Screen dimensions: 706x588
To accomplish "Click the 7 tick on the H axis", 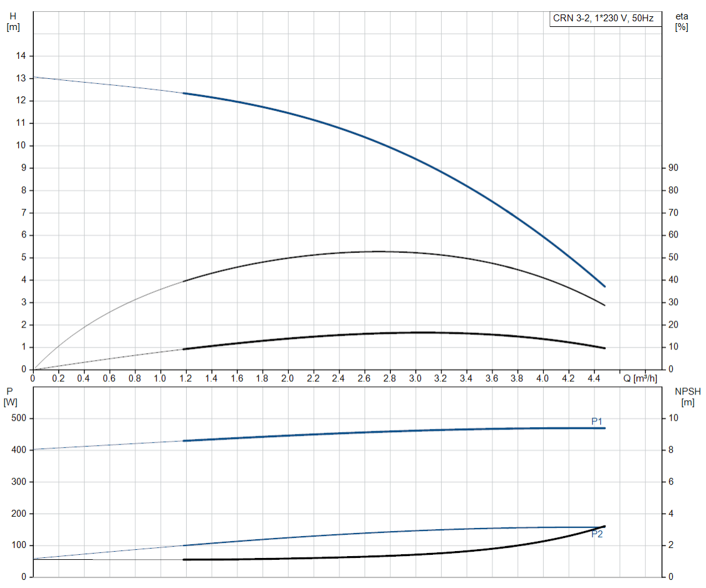I will [23, 212].
